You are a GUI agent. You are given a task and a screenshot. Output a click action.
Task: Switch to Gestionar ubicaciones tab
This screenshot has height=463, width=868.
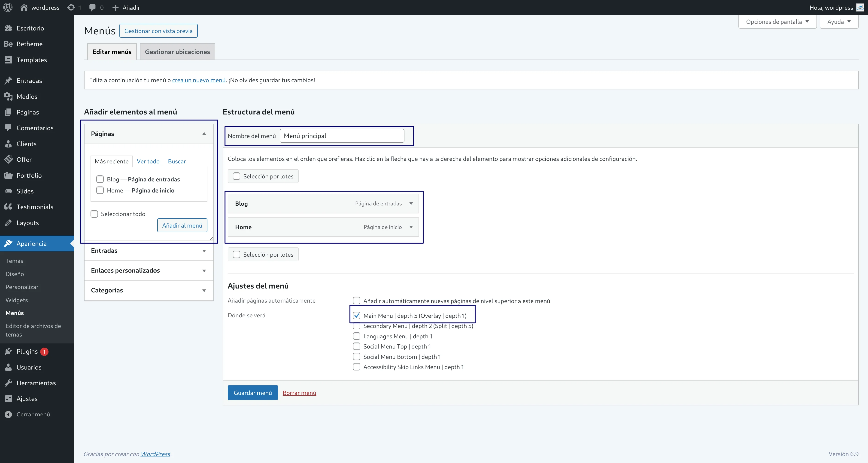point(177,52)
